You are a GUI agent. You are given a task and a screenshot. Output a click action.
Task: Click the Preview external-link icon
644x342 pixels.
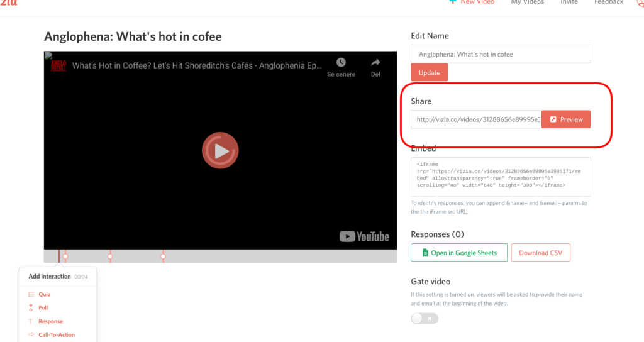[553, 119]
